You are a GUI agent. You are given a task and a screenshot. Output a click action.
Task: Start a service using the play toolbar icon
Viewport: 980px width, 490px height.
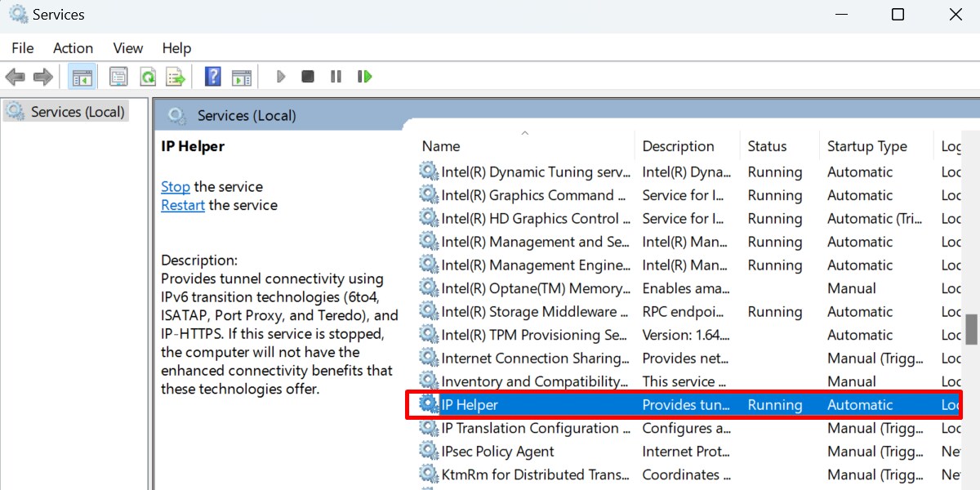tap(281, 76)
